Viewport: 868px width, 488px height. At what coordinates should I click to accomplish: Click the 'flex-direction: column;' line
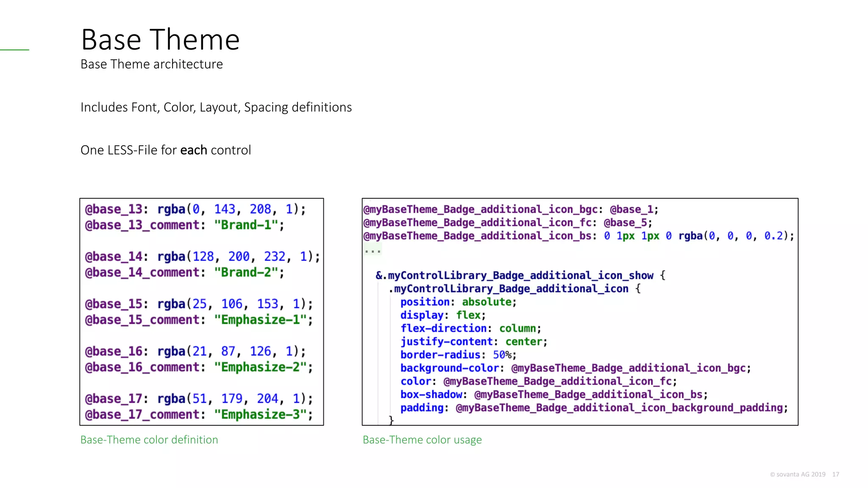(x=471, y=328)
